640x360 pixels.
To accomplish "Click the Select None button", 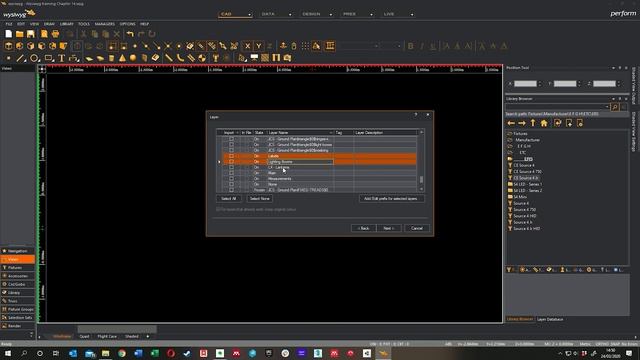I will 260,199.
